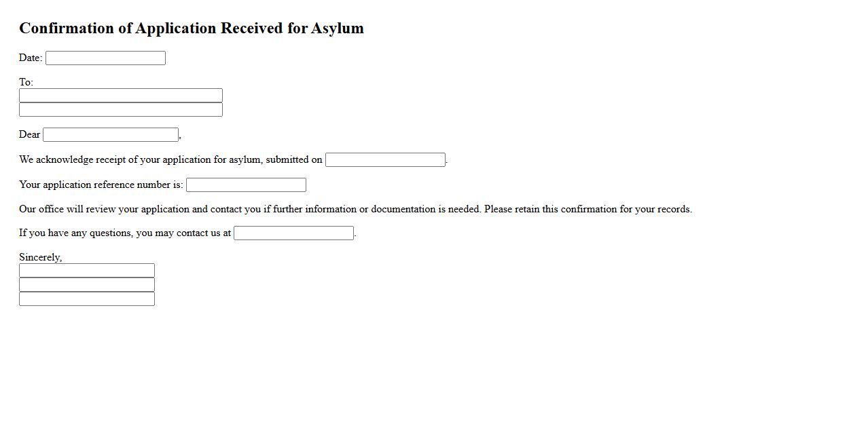Viewport: 868px width, 441px height.
Task: Click the 'Confirmation of Application Received' heading
Action: click(x=192, y=28)
